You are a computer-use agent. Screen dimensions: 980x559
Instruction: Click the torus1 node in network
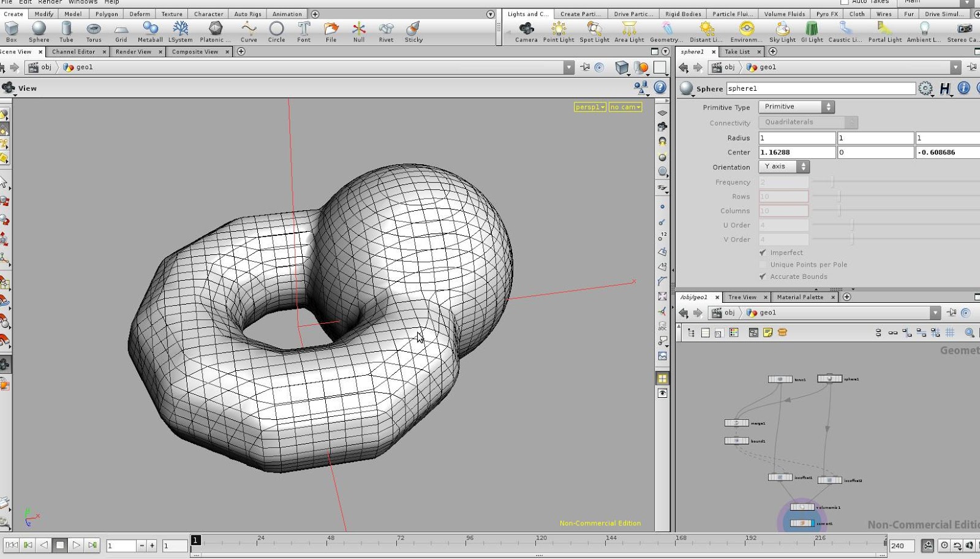click(x=780, y=379)
